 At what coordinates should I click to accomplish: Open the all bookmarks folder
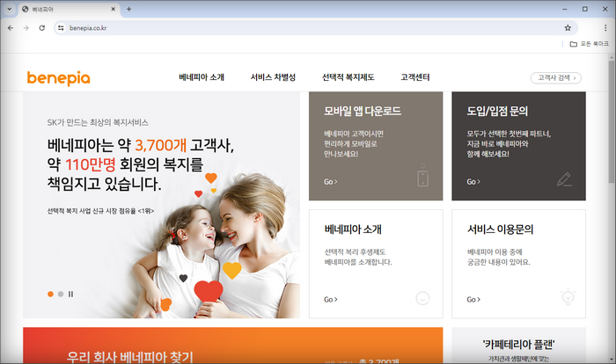[589, 44]
